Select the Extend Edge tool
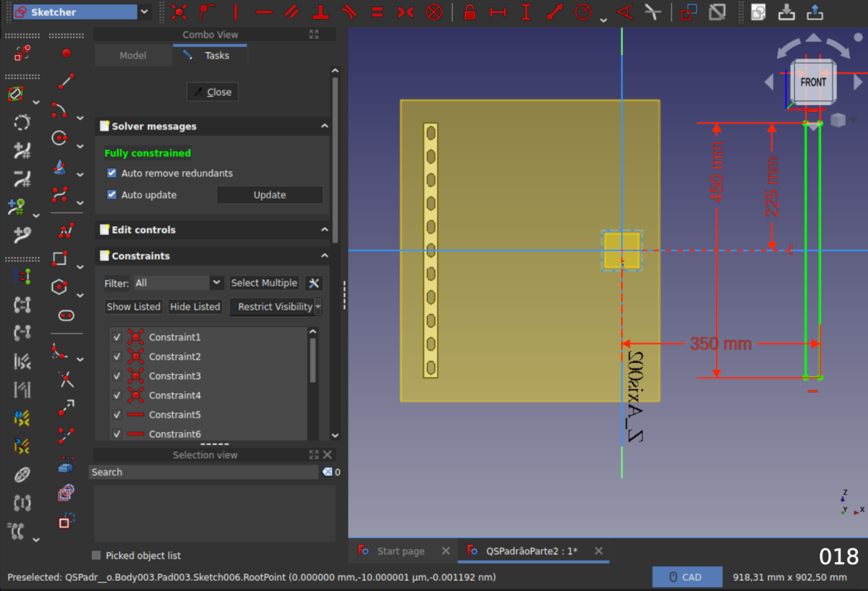Screen dimensions: 868x591 (x=66, y=407)
